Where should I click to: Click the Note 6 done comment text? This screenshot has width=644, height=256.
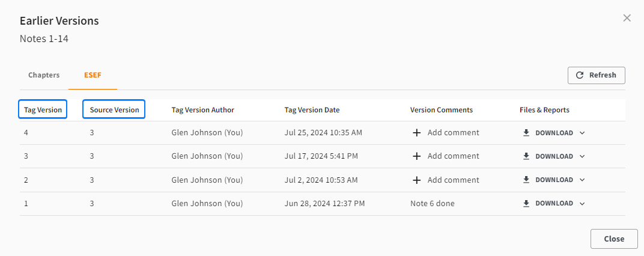[432, 203]
